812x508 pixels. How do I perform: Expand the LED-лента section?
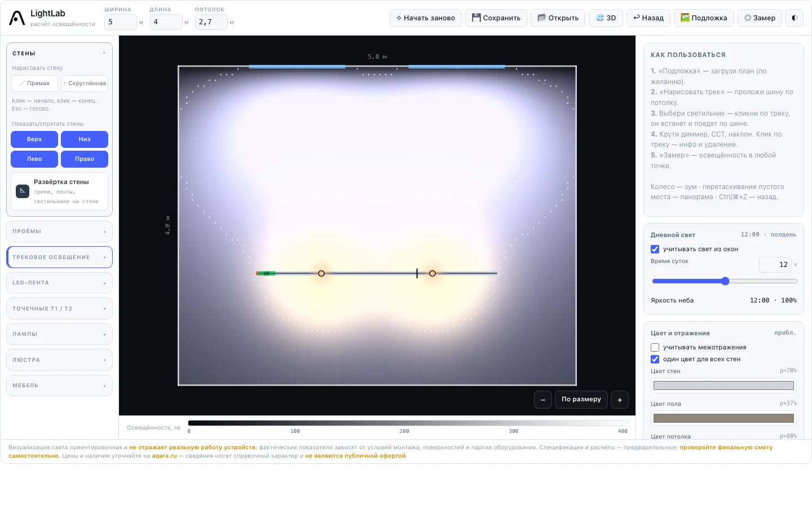tap(59, 283)
